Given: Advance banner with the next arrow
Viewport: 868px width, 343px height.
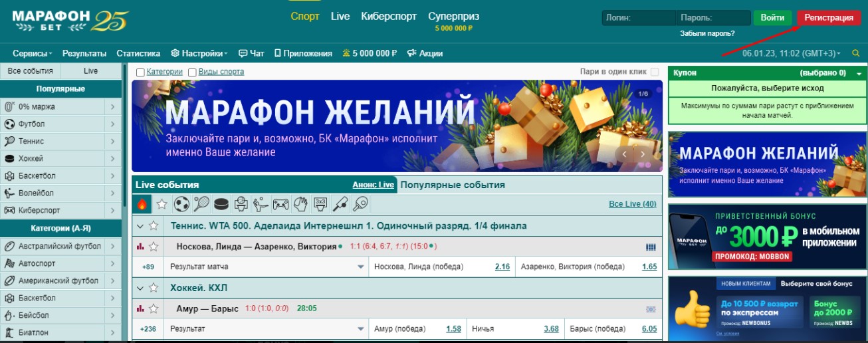Looking at the screenshot, I should point(643,154).
